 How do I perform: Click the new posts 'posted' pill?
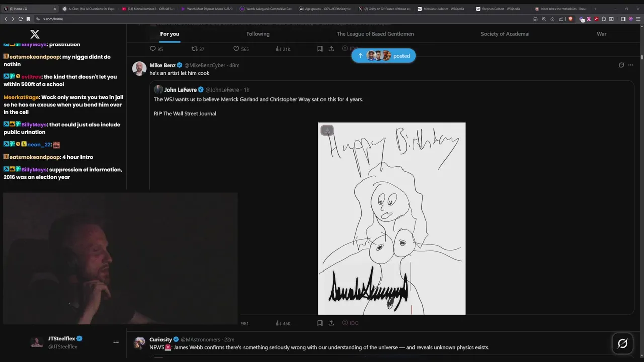[383, 56]
